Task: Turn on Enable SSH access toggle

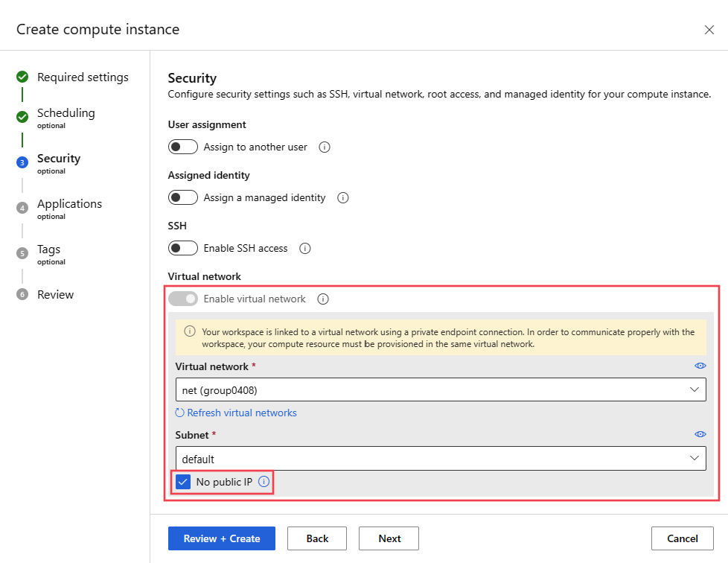Action: point(183,249)
